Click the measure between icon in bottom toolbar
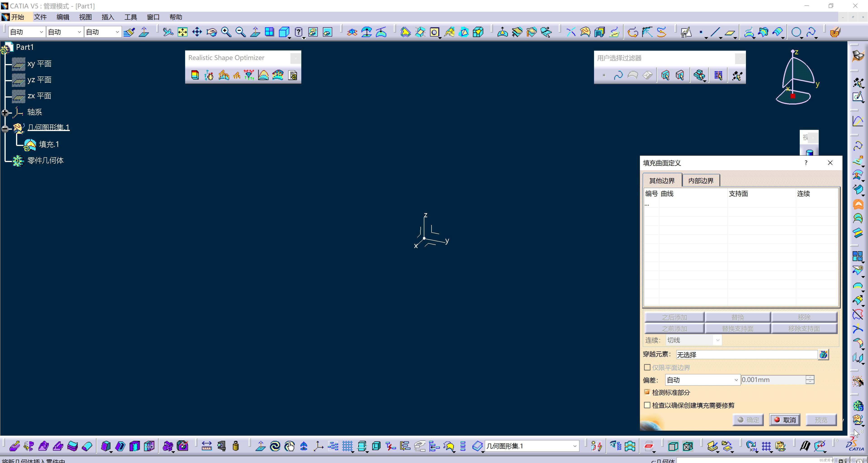 (207, 446)
